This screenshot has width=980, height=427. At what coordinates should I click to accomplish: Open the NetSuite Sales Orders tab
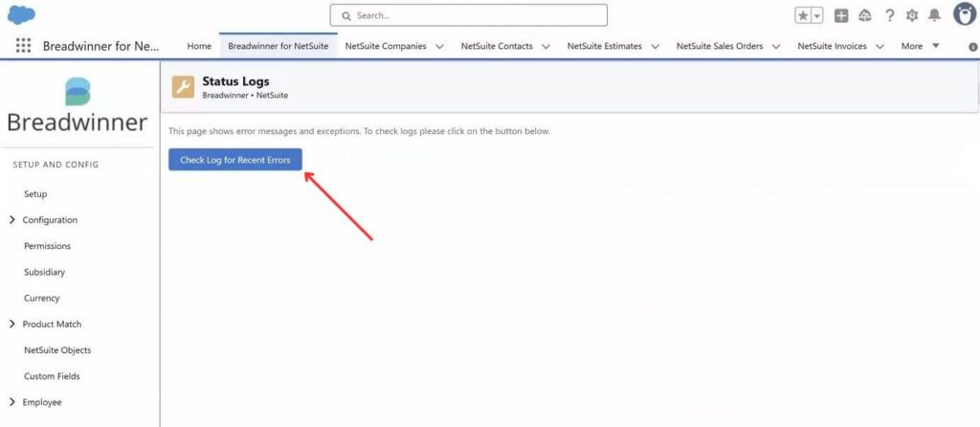click(x=720, y=46)
